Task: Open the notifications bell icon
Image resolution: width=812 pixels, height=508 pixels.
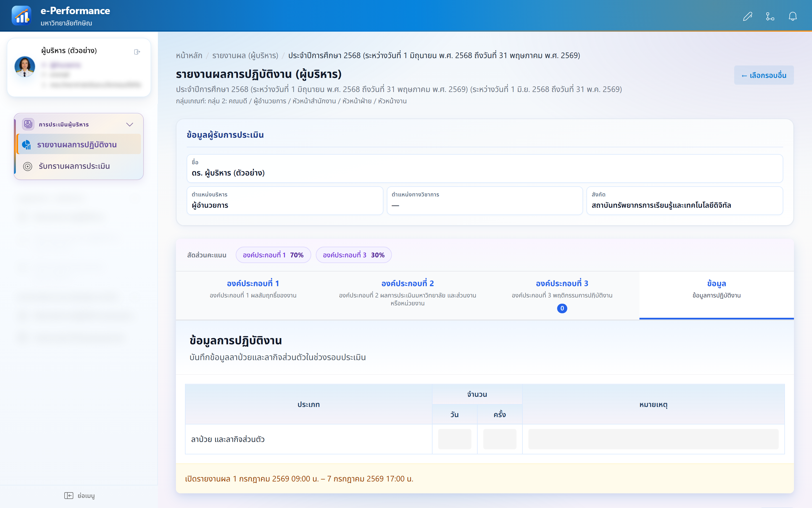Action: pyautogui.click(x=793, y=16)
